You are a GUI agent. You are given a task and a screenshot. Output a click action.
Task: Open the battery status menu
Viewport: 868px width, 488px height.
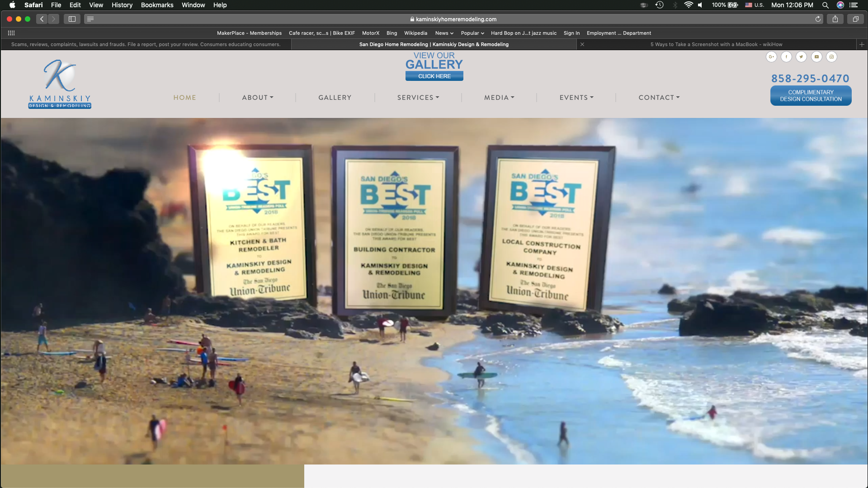pyautogui.click(x=725, y=5)
